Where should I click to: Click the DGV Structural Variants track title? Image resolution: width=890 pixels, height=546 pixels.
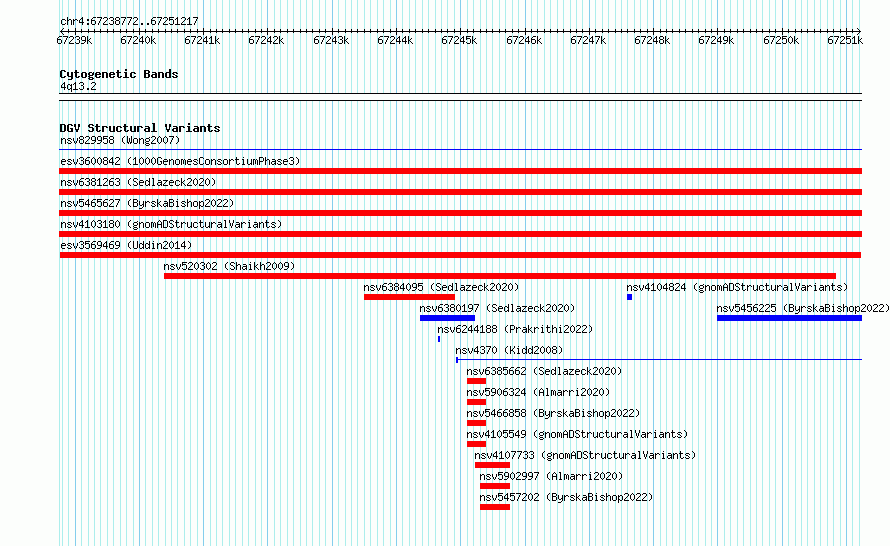(x=140, y=128)
